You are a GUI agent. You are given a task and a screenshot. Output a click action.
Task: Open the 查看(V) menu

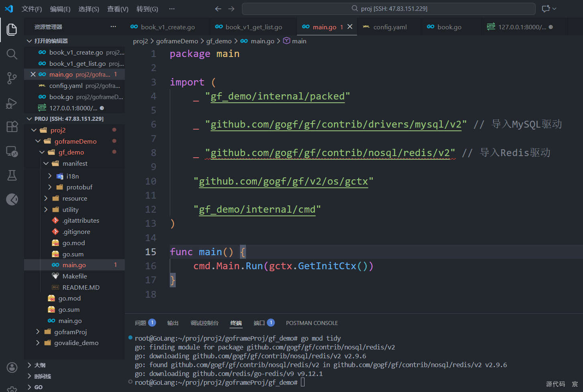tap(118, 9)
